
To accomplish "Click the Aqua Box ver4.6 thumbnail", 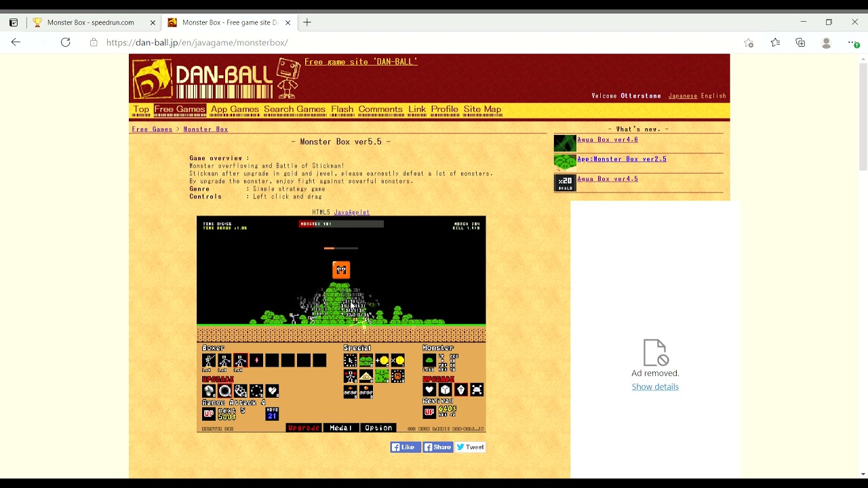I will point(565,143).
